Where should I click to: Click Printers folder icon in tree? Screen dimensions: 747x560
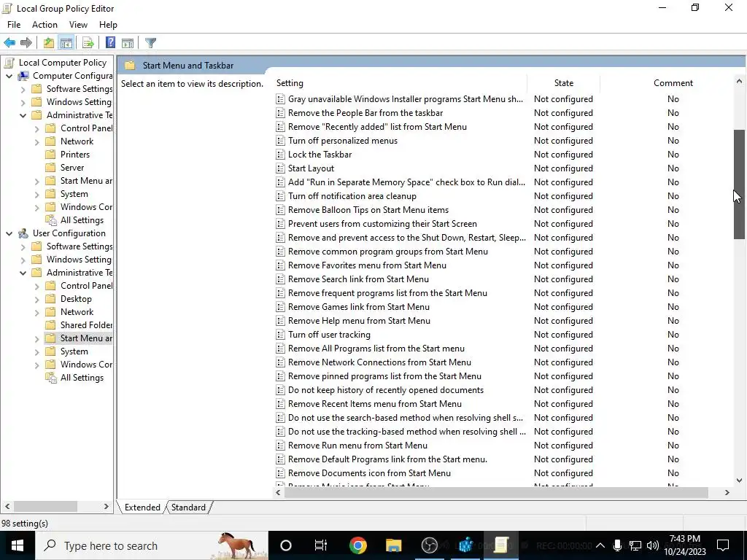coord(50,155)
